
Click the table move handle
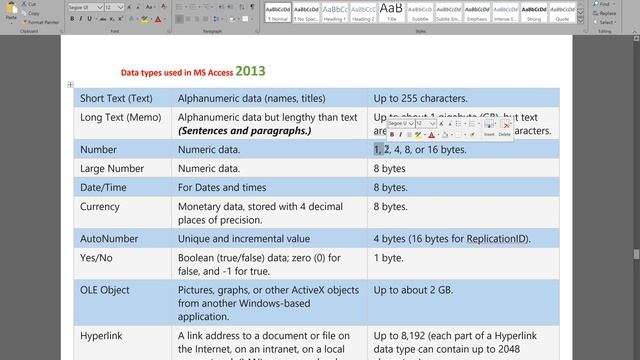click(x=70, y=84)
